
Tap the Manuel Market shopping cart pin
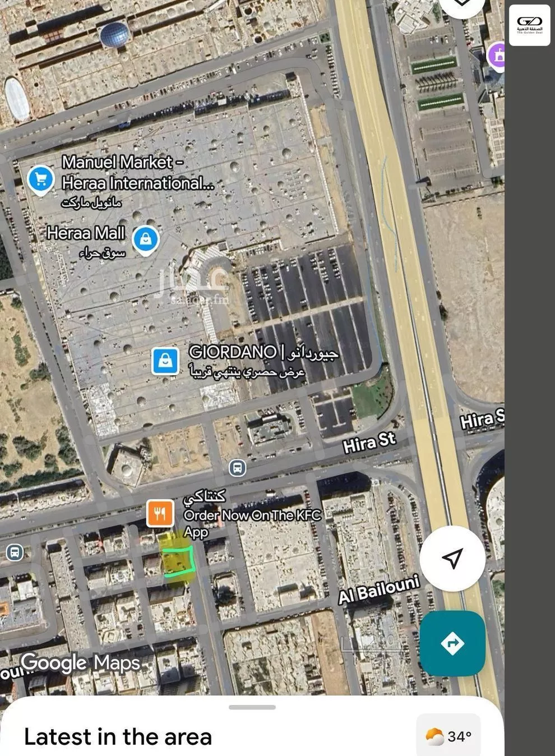(x=41, y=181)
